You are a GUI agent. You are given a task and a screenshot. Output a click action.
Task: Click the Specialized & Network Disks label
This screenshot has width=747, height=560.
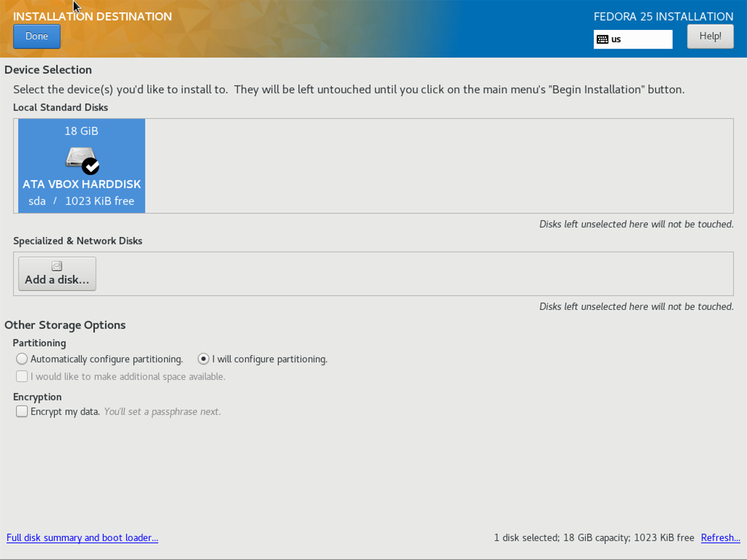[78, 241]
